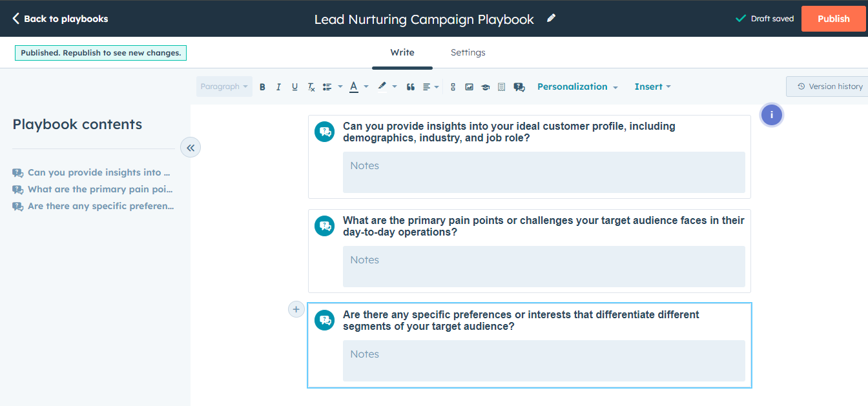Click the Publish button
The height and width of the screenshot is (406, 868).
(x=833, y=18)
